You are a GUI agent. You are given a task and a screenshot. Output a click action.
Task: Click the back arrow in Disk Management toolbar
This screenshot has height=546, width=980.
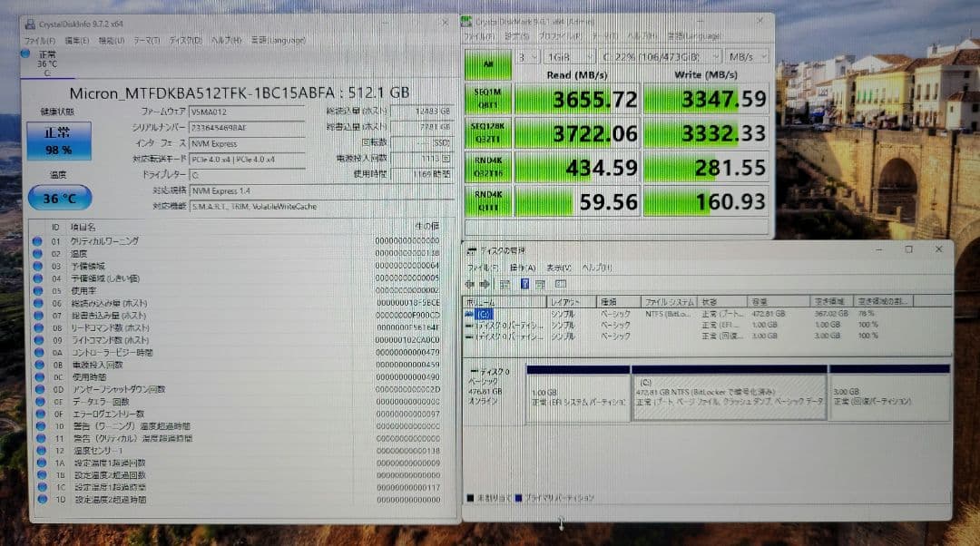[x=470, y=284]
